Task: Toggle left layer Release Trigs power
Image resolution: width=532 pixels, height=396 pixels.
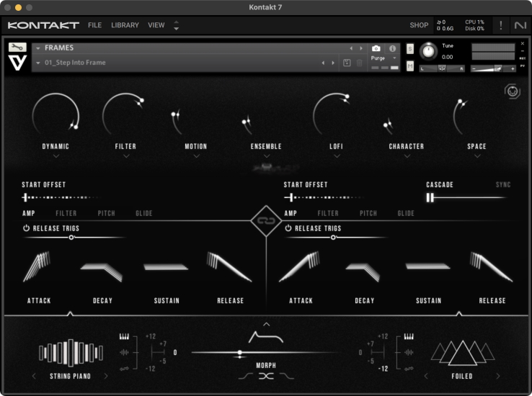Action: (26, 228)
